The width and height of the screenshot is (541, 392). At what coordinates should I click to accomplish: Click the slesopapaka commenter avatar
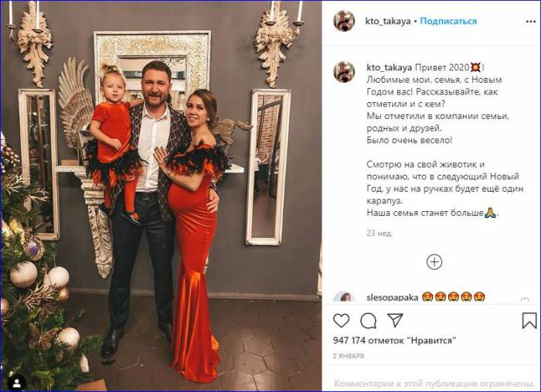344,298
